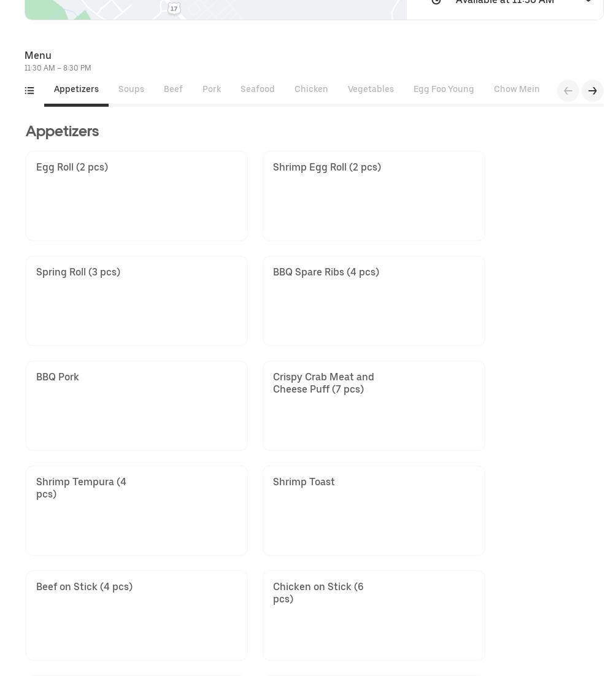Viewport: 616px width, 676px height.
Task: Click the left arrow in the category bar
Action: coord(568,91)
